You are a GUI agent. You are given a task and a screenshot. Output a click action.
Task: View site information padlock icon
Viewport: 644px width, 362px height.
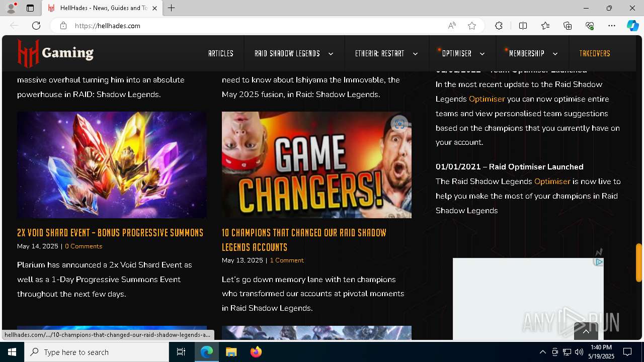[x=63, y=26]
